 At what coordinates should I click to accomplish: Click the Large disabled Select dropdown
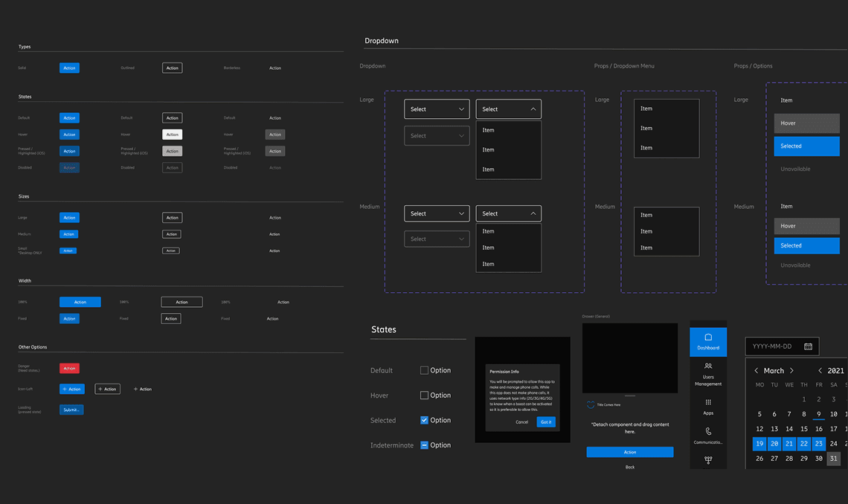437,135
